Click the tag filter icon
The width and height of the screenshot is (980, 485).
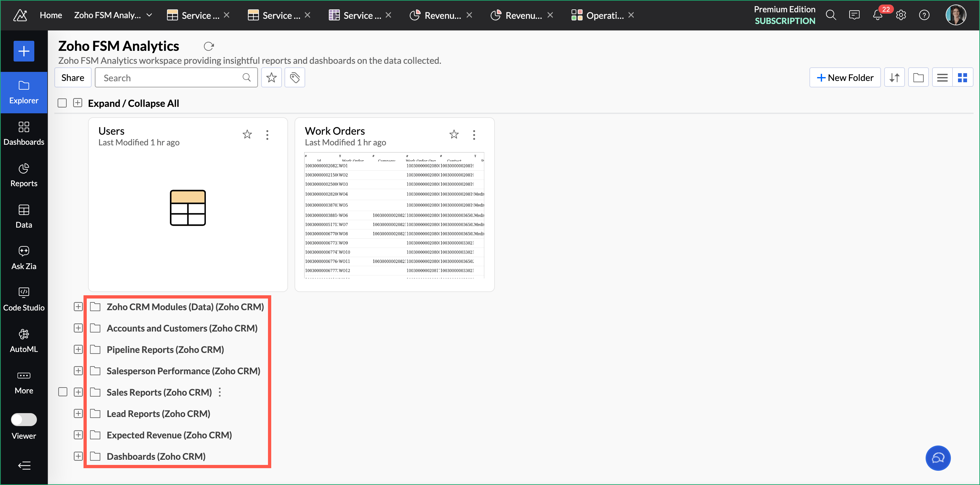click(295, 78)
